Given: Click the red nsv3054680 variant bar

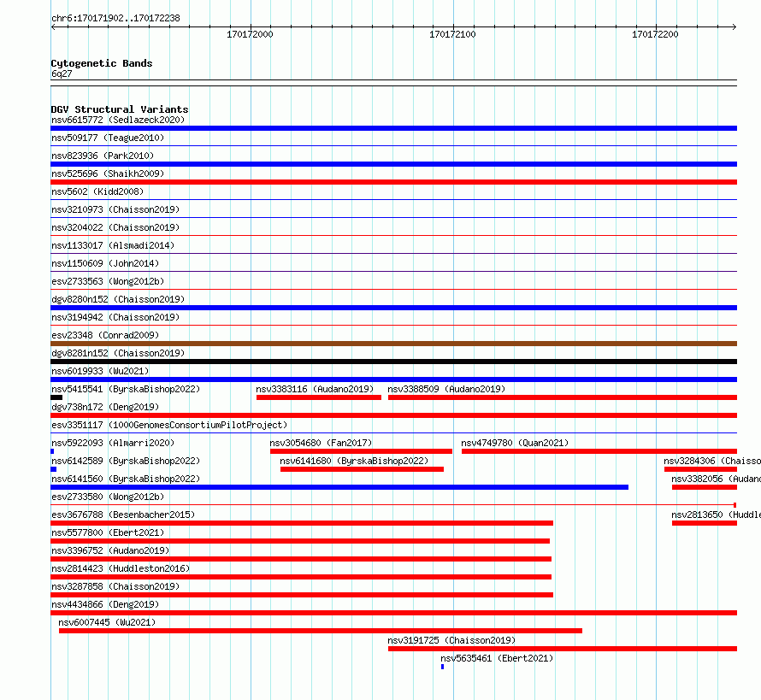Looking at the screenshot, I should 361,451.
